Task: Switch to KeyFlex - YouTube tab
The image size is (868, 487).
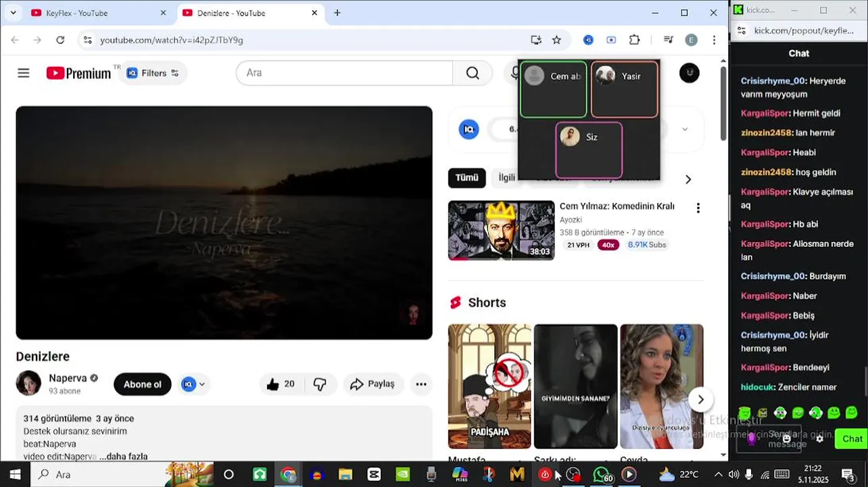Action: tap(99, 13)
